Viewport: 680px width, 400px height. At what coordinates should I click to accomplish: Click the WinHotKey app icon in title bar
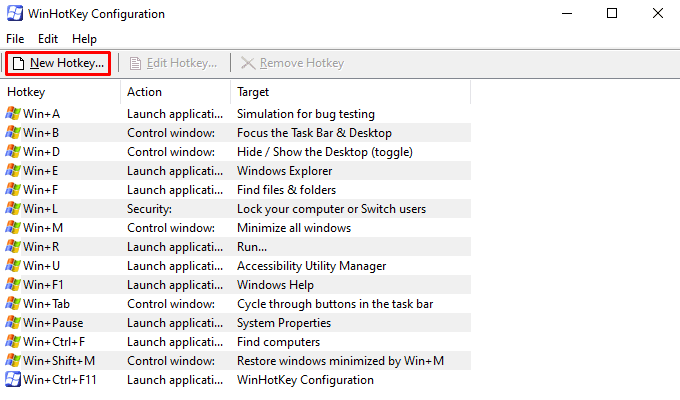click(14, 13)
